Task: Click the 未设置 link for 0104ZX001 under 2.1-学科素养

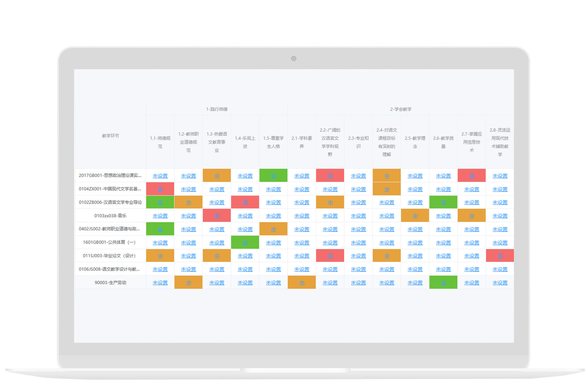Action: [x=302, y=189]
